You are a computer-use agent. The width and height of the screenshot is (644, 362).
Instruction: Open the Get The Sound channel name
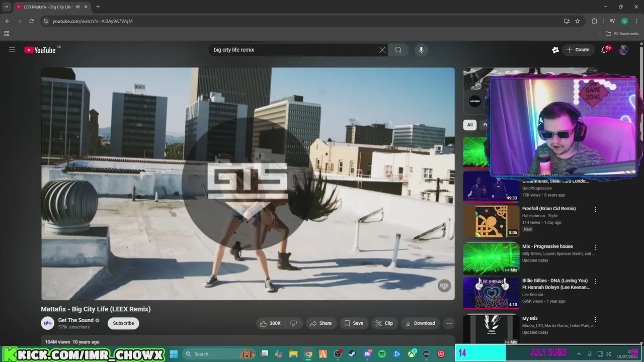[x=75, y=320]
